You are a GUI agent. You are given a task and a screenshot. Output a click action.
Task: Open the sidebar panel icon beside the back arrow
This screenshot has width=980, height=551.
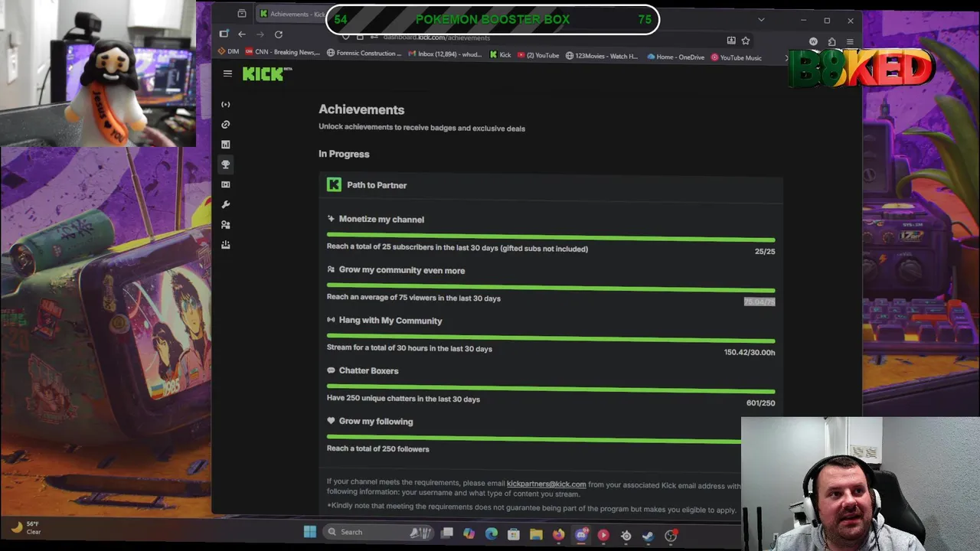pyautogui.click(x=224, y=34)
